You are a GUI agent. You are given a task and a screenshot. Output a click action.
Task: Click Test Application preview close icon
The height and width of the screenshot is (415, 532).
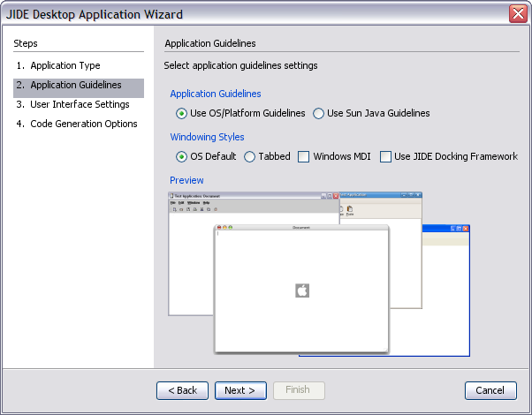click(x=336, y=196)
